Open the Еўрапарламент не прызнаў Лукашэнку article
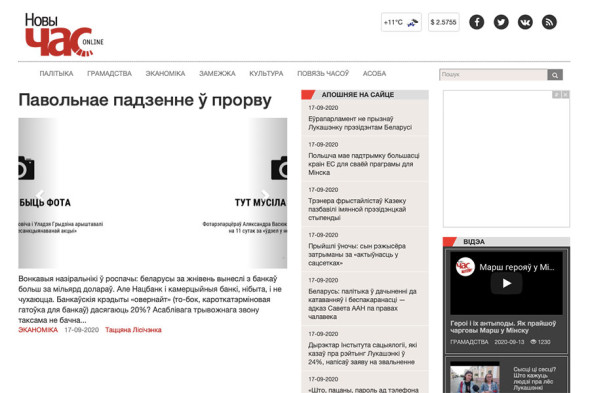Screen dimensions: 590x393 pyautogui.click(x=360, y=123)
